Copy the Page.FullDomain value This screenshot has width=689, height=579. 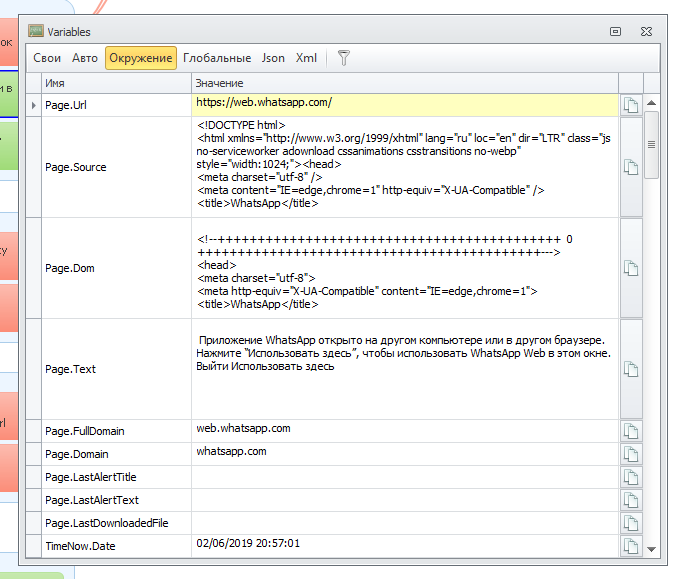click(x=631, y=431)
